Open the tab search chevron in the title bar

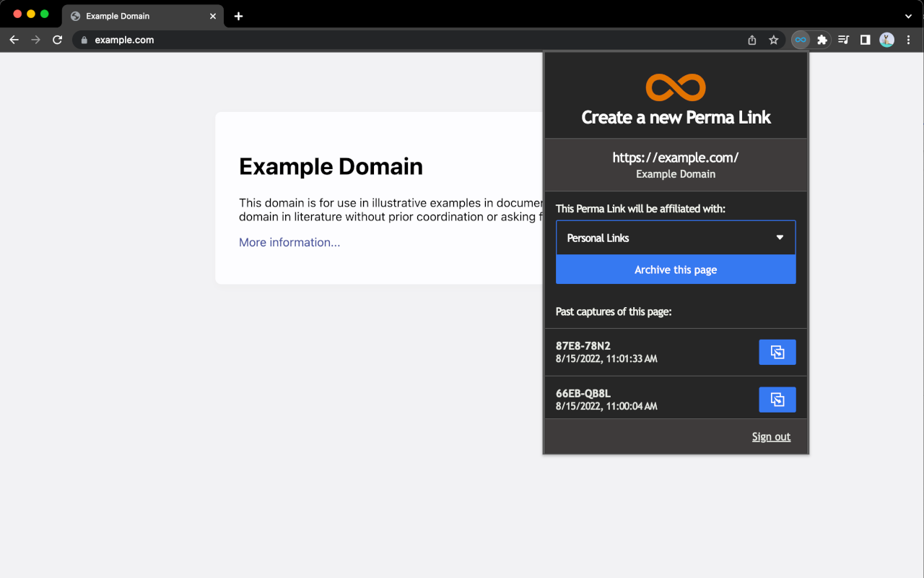(908, 15)
